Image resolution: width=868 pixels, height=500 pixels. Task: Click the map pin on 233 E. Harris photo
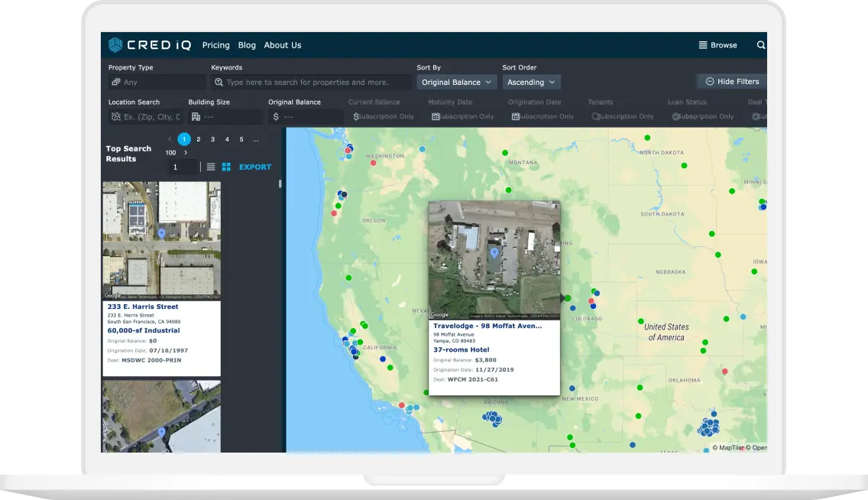[x=162, y=234]
